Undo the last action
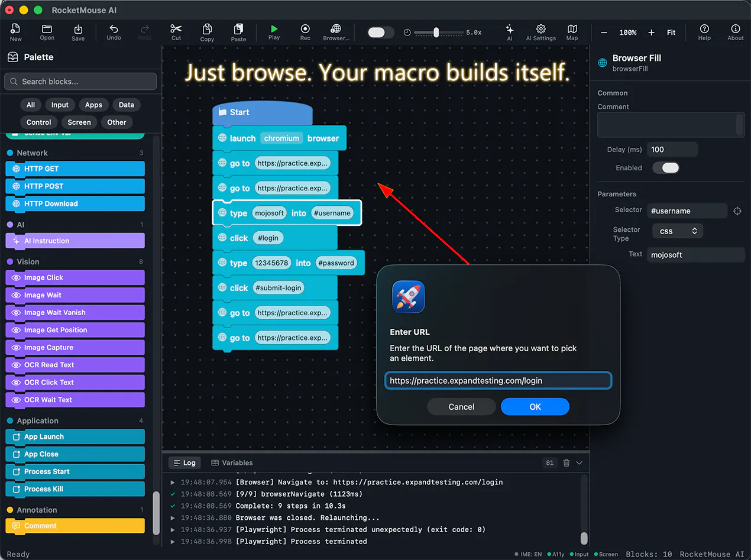Viewport: 751px width, 560px height. pos(114,32)
